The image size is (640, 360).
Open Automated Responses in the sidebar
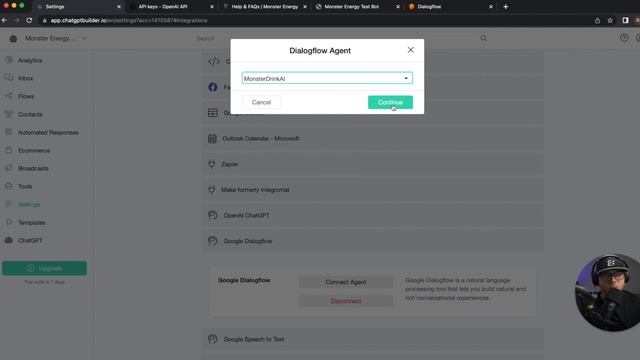click(x=48, y=132)
